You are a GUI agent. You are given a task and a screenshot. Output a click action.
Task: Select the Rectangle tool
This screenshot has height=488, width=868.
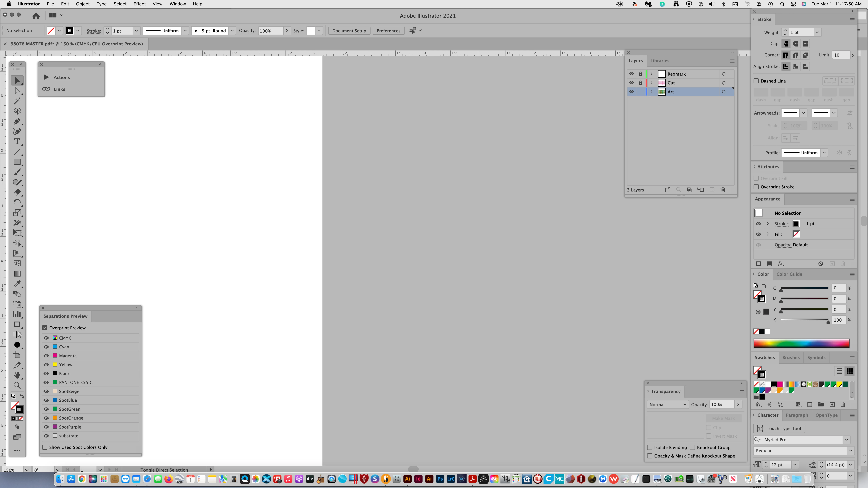pos(17,162)
